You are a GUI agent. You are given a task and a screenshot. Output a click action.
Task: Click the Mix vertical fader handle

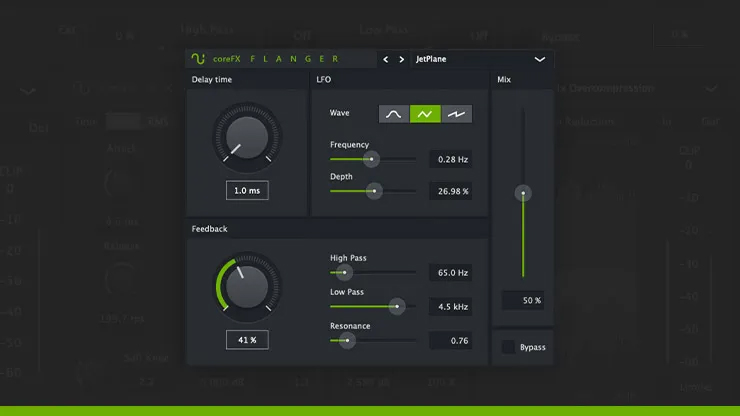coord(523,193)
